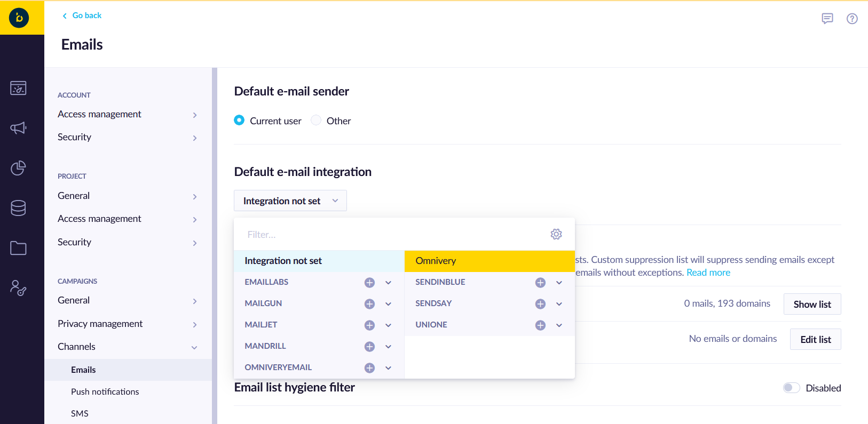The width and height of the screenshot is (868, 424).
Task: Select the Current user radio button
Action: pyautogui.click(x=239, y=121)
